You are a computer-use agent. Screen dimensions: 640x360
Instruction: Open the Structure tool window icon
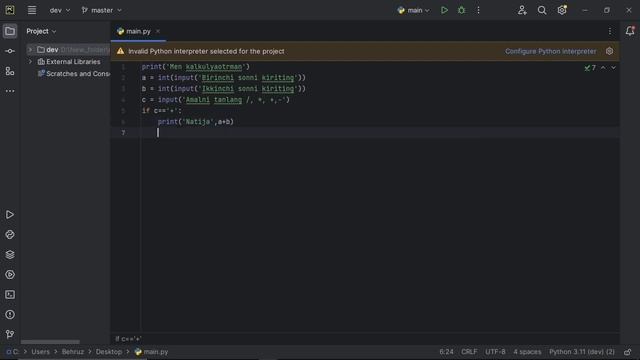10,71
